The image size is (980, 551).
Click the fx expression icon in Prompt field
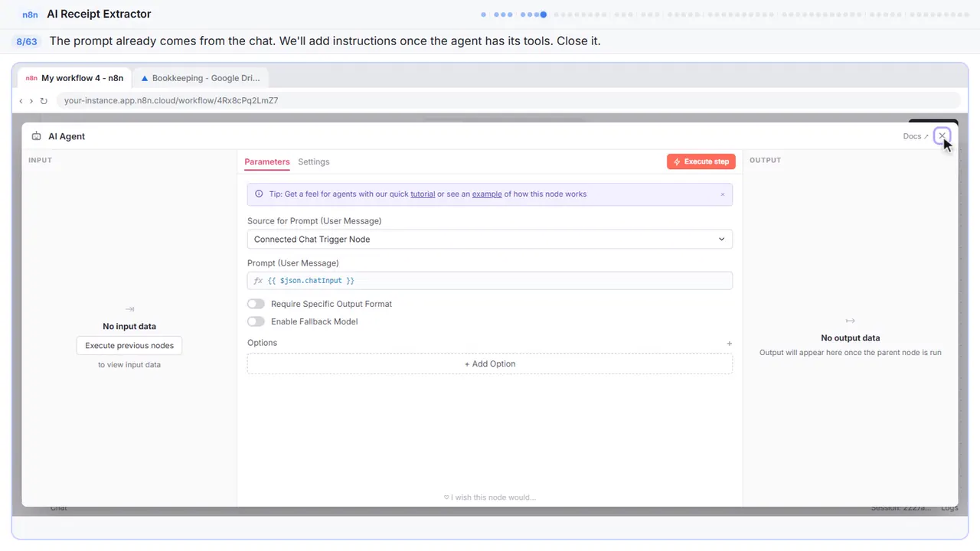tap(258, 281)
